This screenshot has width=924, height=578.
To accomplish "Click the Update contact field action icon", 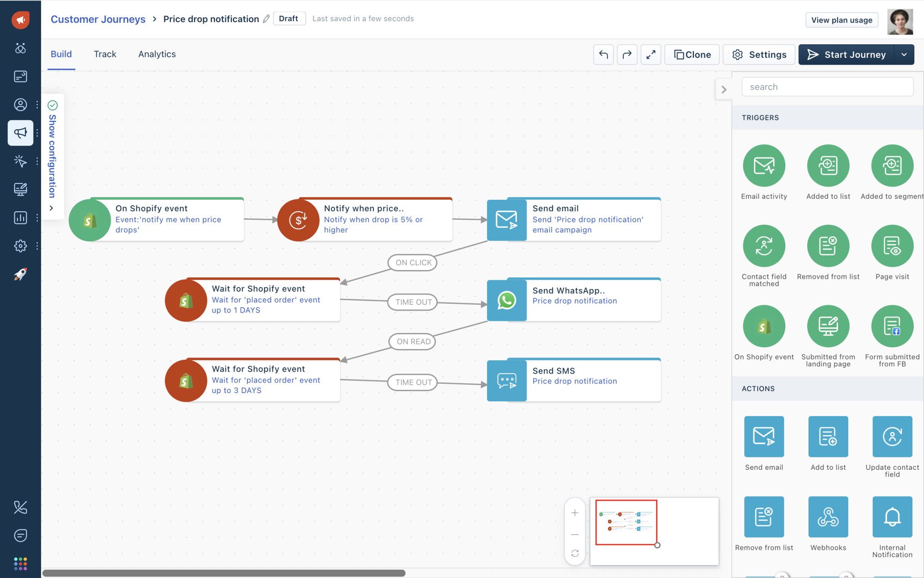I will [x=892, y=436].
